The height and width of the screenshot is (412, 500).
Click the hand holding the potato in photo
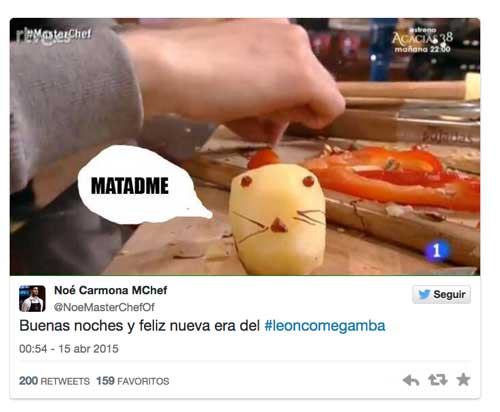(233, 78)
